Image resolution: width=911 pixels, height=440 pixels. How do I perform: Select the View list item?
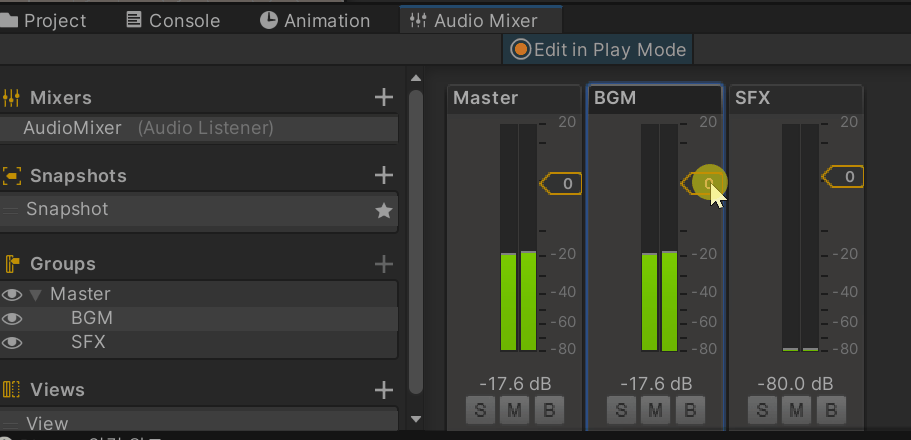pyautogui.click(x=199, y=422)
